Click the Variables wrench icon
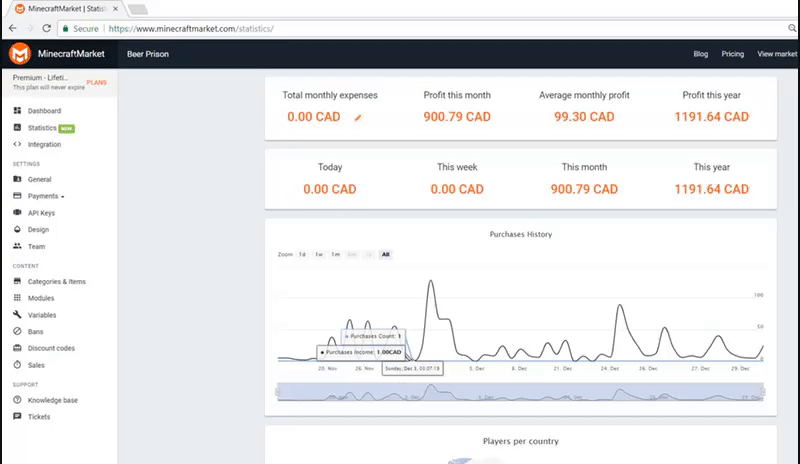Screen dimensions: 800x464 17,314
